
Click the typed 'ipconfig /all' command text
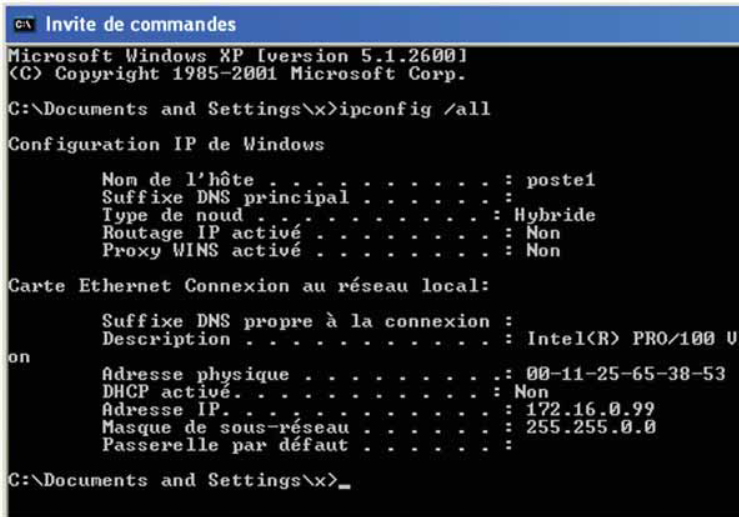[x=415, y=109]
